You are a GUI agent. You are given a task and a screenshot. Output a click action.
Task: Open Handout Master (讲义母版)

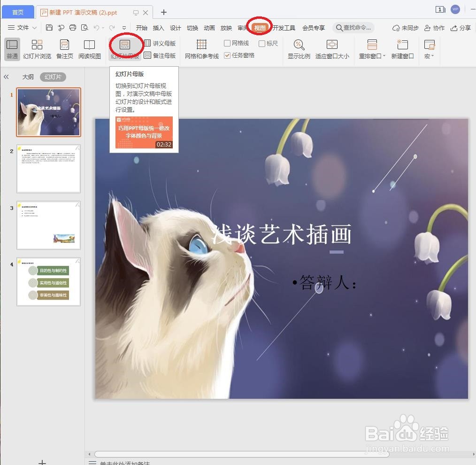click(160, 43)
